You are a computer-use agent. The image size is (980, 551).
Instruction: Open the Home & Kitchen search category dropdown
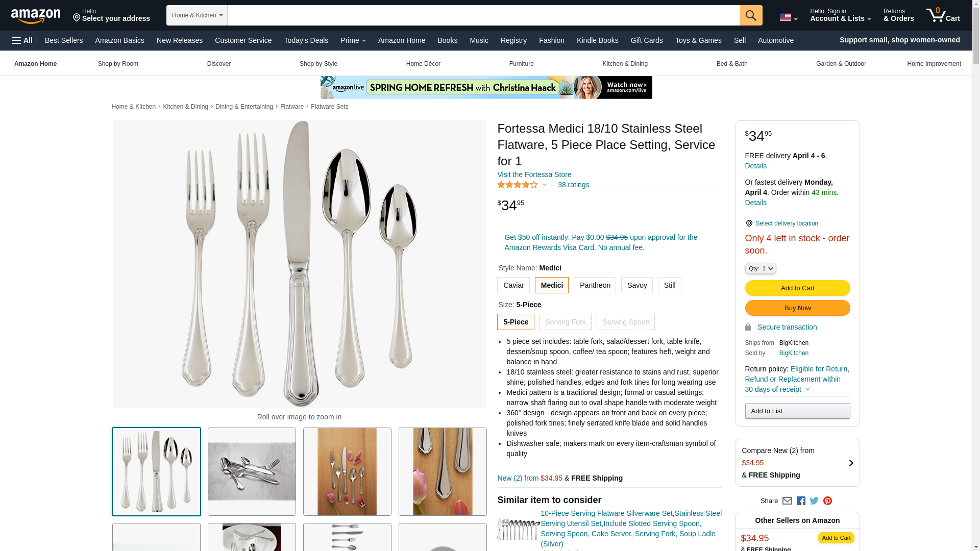click(x=197, y=15)
